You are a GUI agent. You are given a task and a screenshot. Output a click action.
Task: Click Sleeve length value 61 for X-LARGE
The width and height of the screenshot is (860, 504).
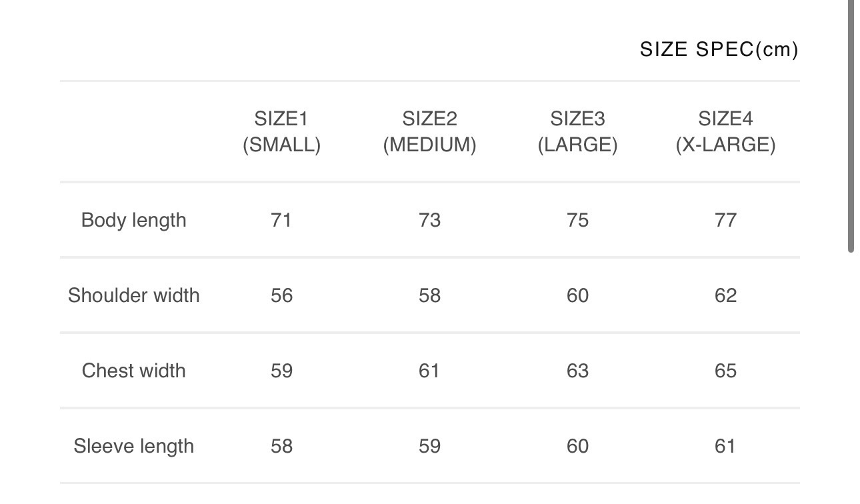(725, 446)
